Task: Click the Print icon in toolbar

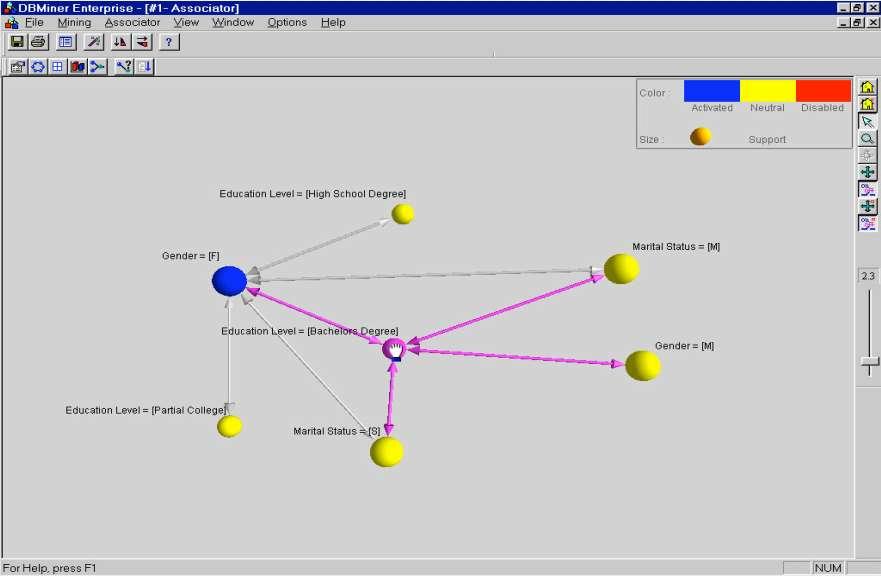Action: point(38,42)
